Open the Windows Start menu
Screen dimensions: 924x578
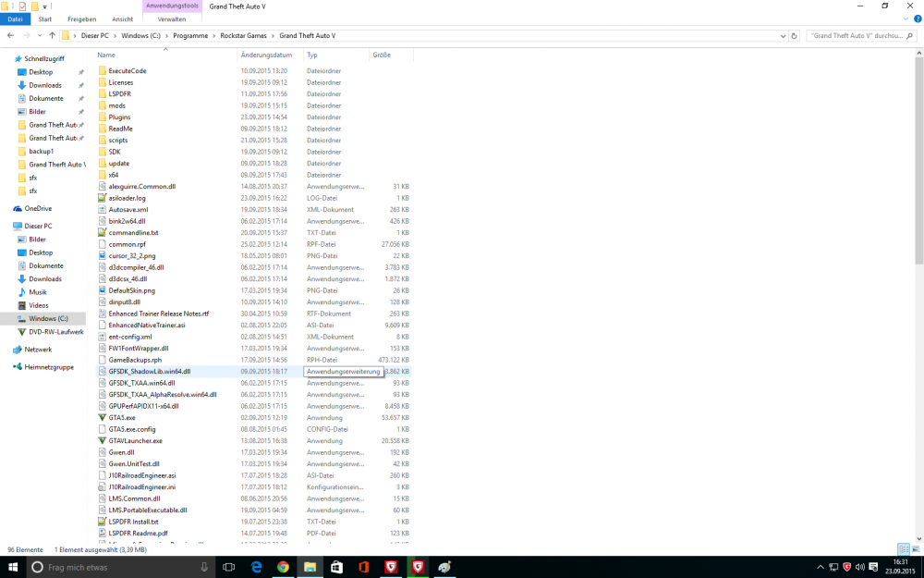(x=12, y=567)
